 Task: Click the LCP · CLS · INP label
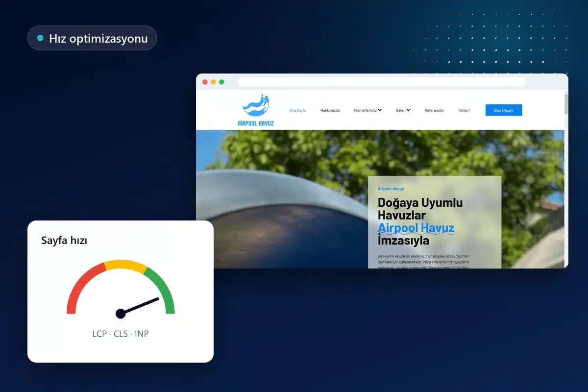point(121,334)
